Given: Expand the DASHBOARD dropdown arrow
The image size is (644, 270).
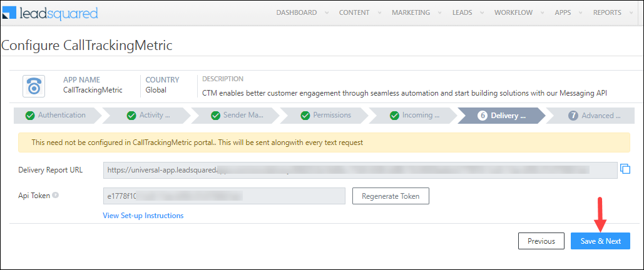Looking at the screenshot, I should click(327, 12).
